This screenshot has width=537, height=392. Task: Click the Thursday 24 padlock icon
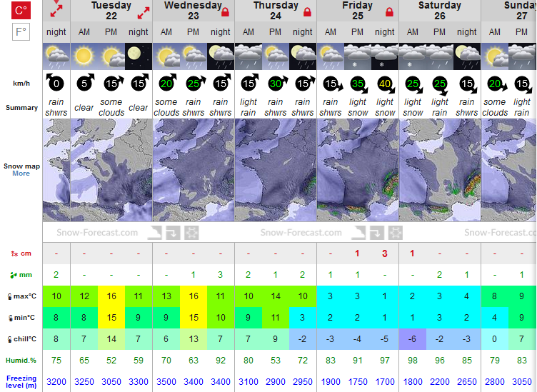tap(307, 12)
